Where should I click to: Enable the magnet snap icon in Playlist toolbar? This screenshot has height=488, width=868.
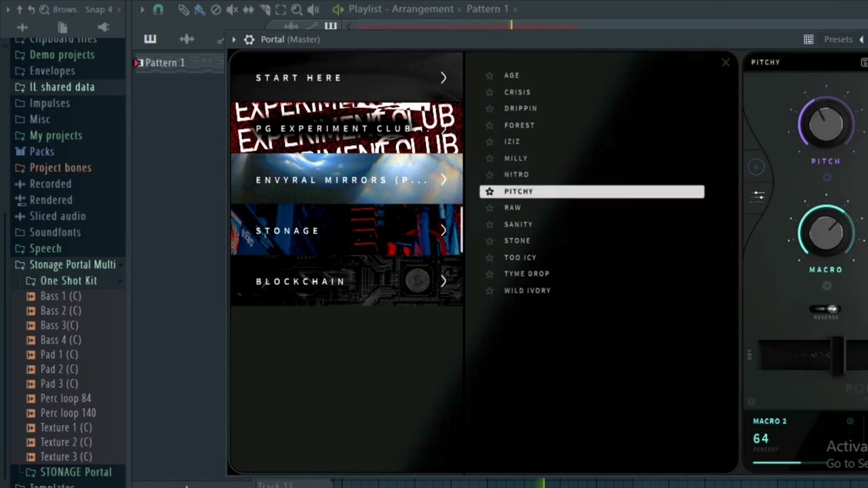(158, 9)
